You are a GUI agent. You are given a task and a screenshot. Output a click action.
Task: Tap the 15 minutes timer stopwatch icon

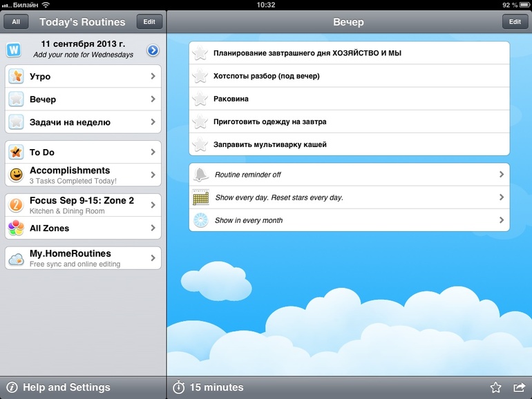pyautogui.click(x=179, y=387)
